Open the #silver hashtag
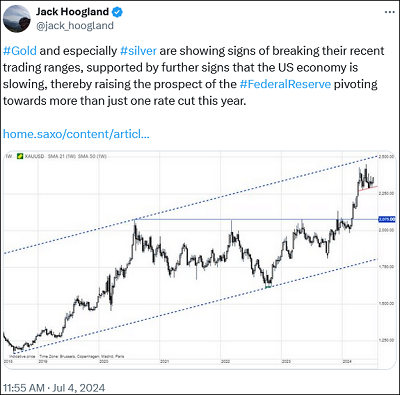Viewport: 400px width, 395px height. pos(138,51)
